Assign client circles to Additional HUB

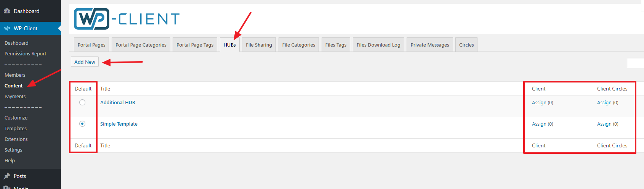(x=604, y=102)
